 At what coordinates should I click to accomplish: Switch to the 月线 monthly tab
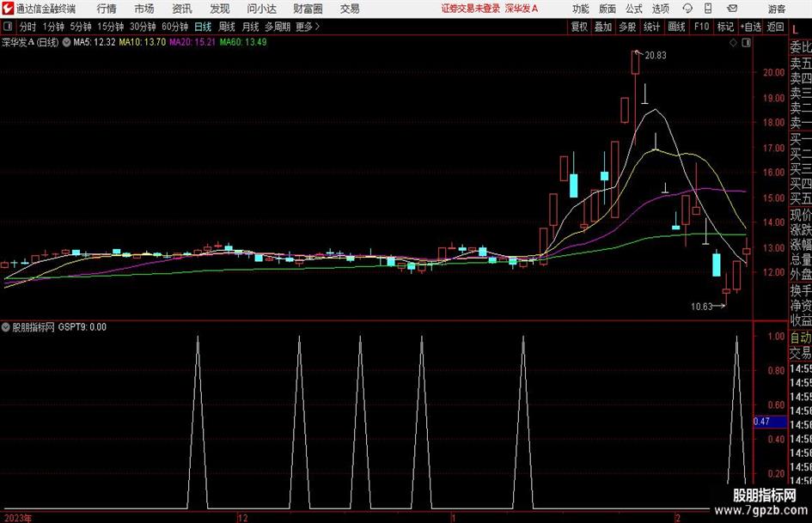tap(250, 27)
